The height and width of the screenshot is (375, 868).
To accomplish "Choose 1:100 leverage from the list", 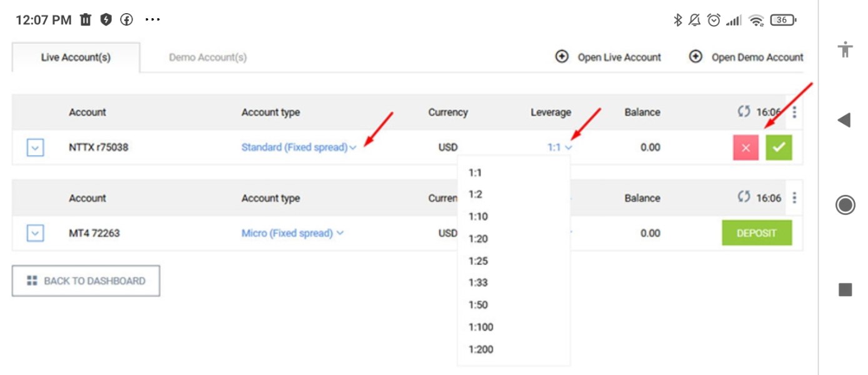I will tap(481, 327).
